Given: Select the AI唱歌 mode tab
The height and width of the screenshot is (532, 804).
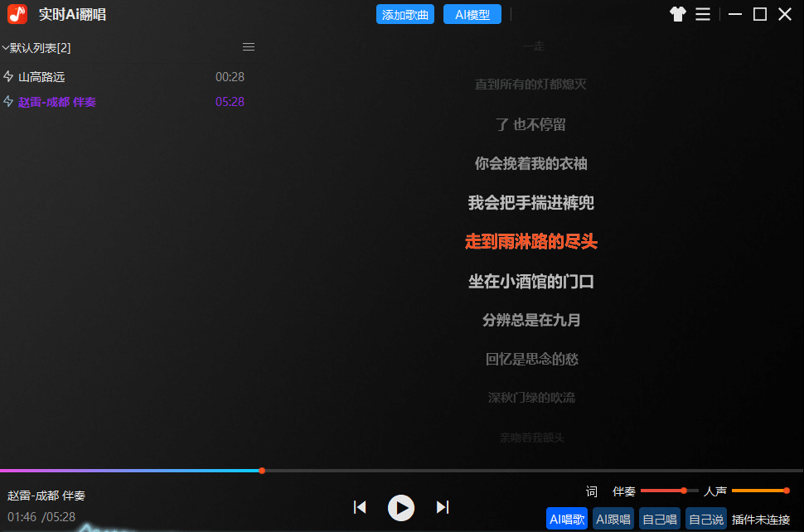Looking at the screenshot, I should [566, 518].
